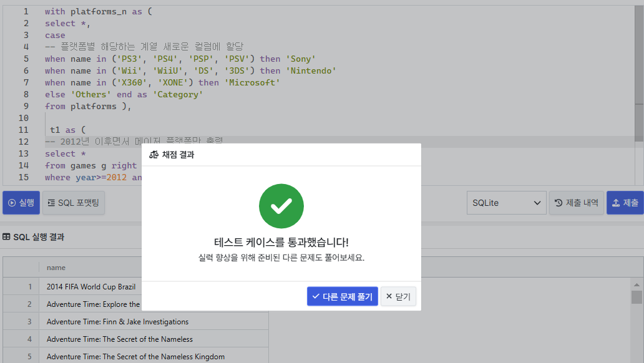Viewport: 644px width, 363px height.
Task: Click '다른 문제 풀기' button in dialog
Action: pos(342,296)
